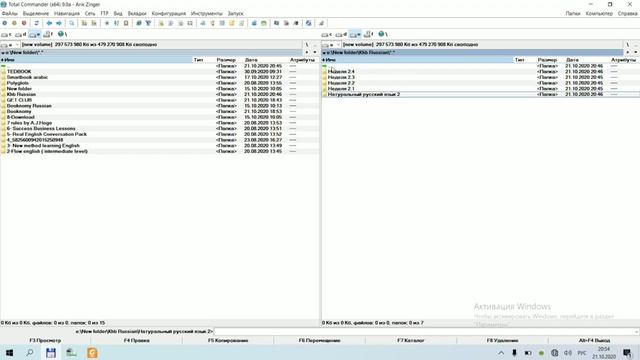Click Alt+F4 Выход button

[594, 340]
